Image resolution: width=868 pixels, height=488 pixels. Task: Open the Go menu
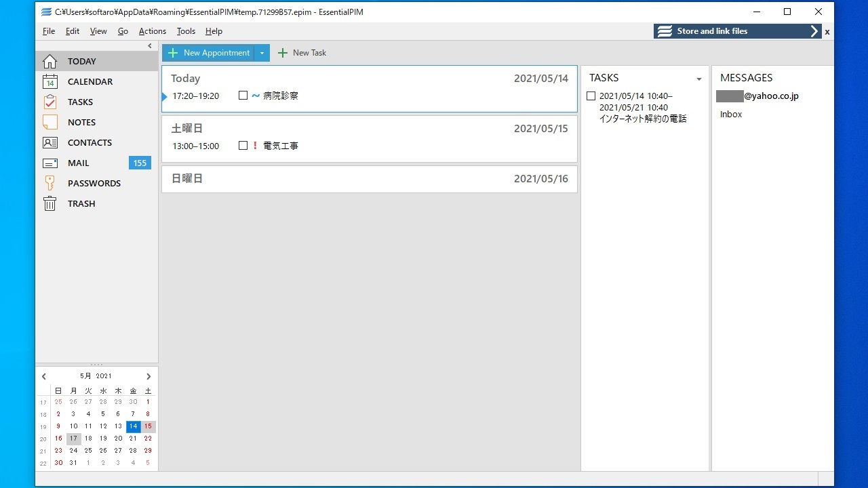click(x=123, y=31)
